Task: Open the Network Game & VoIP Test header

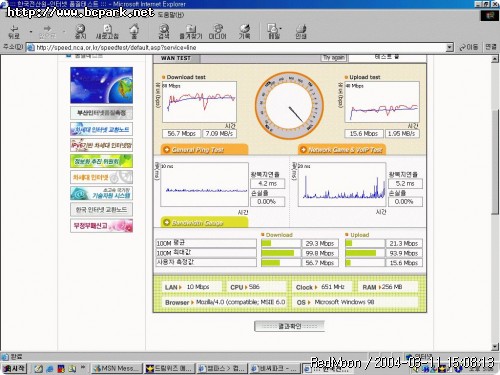Action: click(342, 150)
